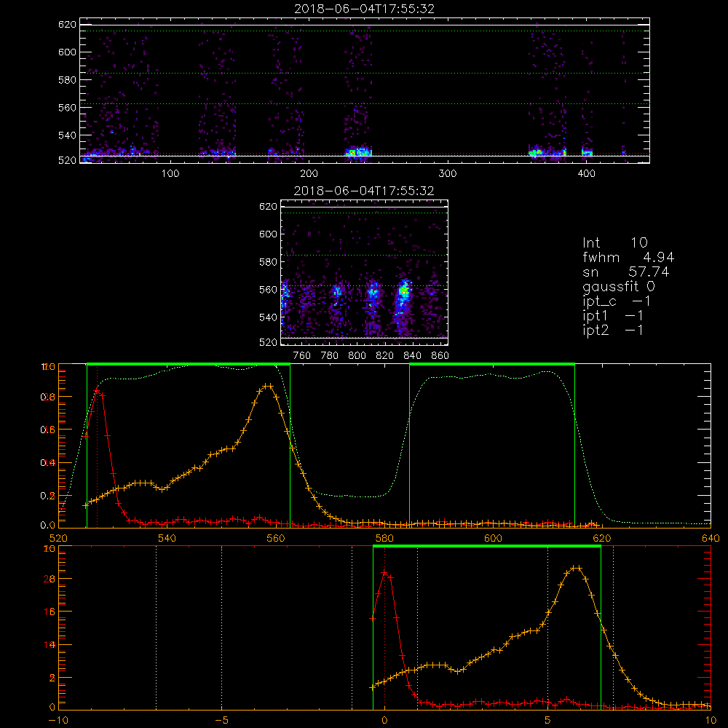Click the 'sn 57.74' value line
The height and width of the screenshot is (728, 728).
[x=626, y=272]
